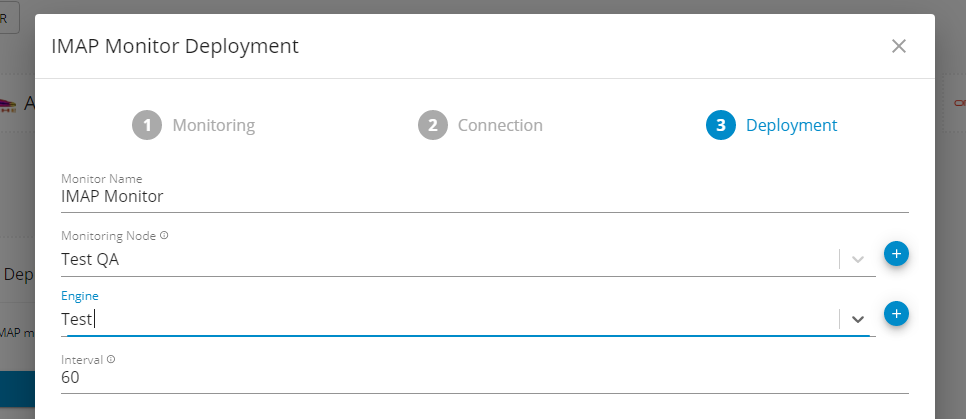The width and height of the screenshot is (966, 419).
Task: Click the IMAP Monitor Deployment dialog title
Action: coord(175,46)
